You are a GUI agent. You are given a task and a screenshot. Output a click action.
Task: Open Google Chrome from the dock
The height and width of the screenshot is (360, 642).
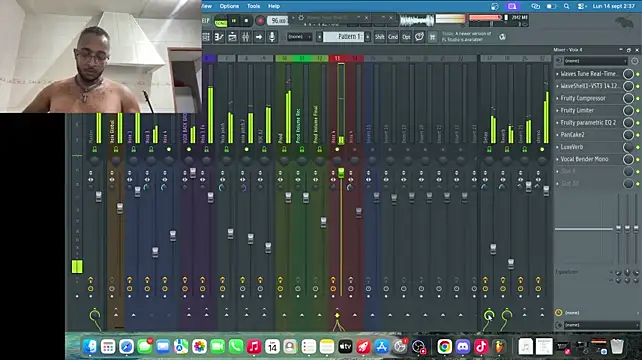pyautogui.click(x=444, y=347)
